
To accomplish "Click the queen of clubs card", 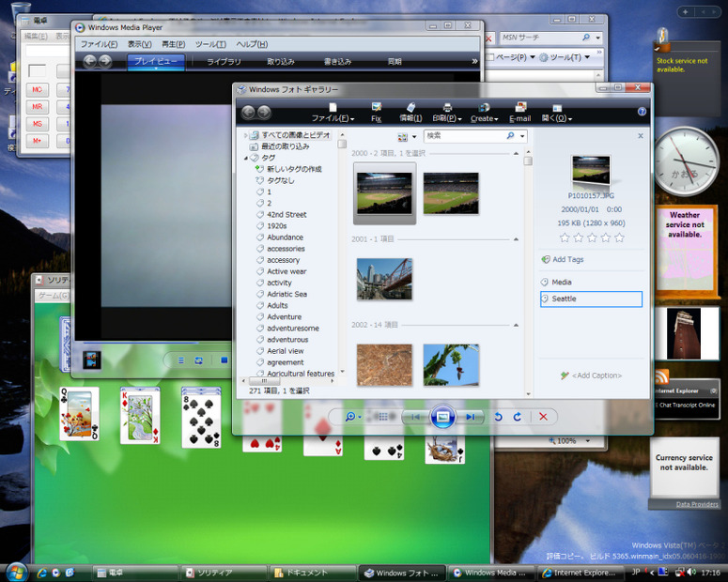I will coord(80,414).
